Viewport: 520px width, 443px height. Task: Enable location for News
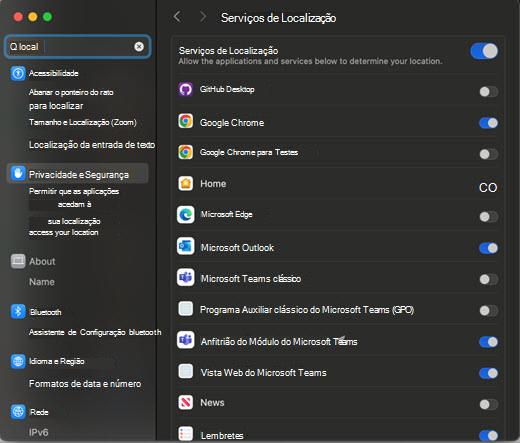[x=489, y=404]
